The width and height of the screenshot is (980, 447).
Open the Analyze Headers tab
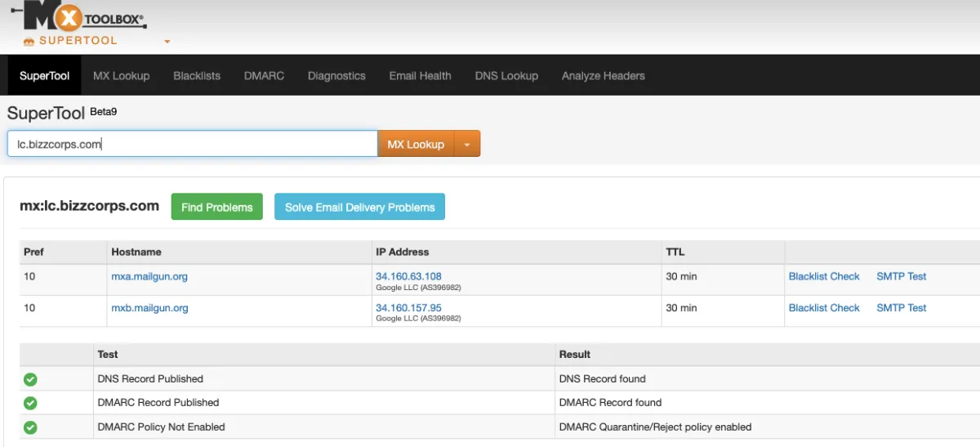tap(603, 75)
